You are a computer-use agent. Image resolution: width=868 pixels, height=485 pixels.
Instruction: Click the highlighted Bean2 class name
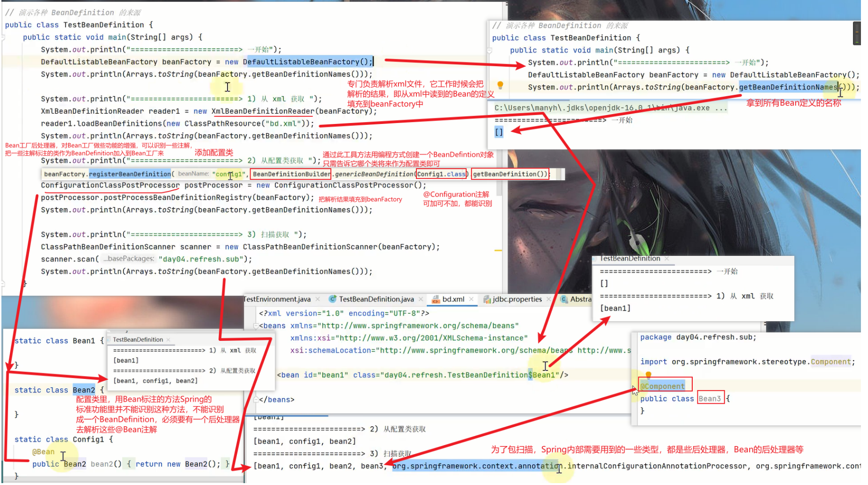click(84, 391)
